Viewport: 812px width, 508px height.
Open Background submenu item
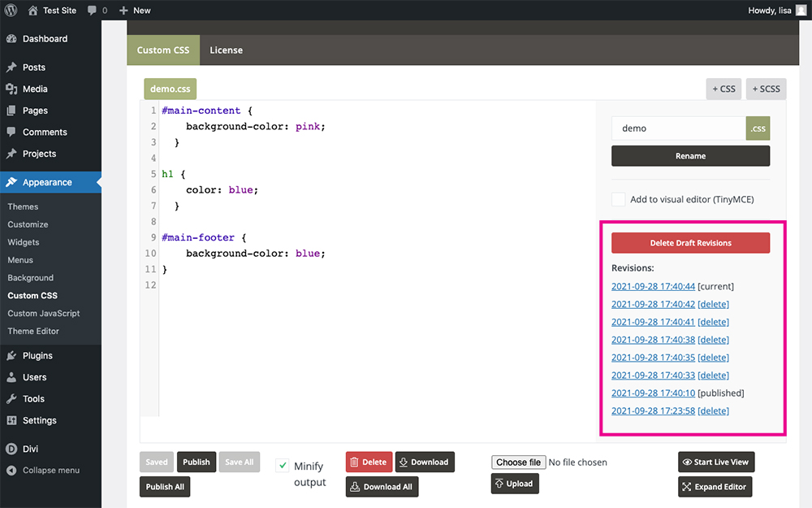click(x=31, y=278)
